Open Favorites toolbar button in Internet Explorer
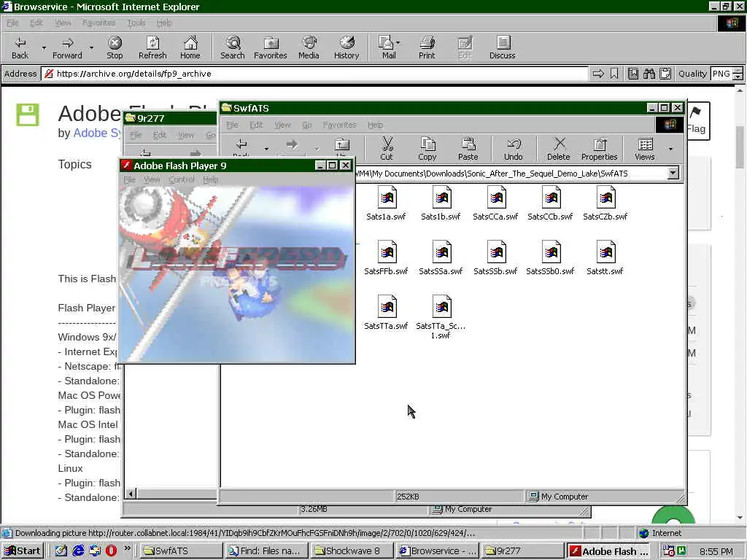Screen dimensions: 747x560 tap(270, 47)
